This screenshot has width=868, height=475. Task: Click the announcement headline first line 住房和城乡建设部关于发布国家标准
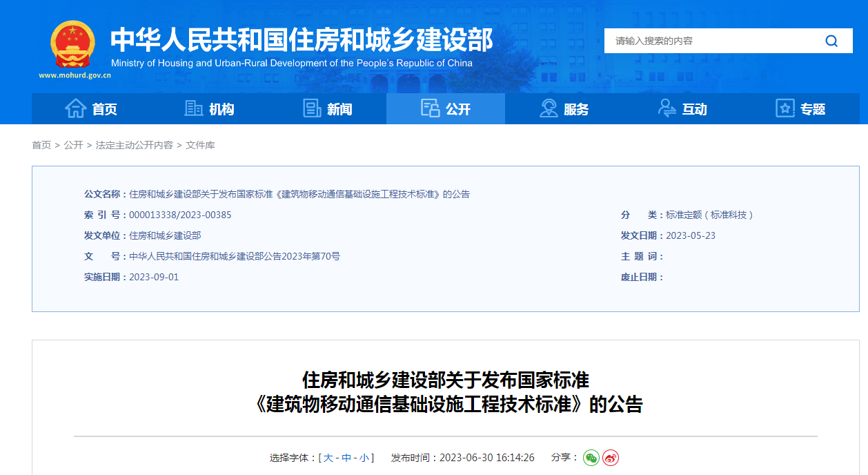[x=446, y=380]
